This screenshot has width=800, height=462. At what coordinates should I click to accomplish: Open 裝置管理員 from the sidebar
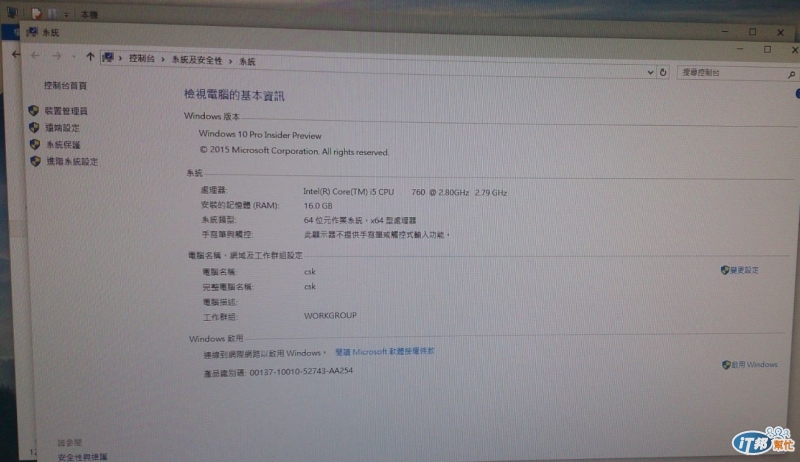tap(66, 111)
